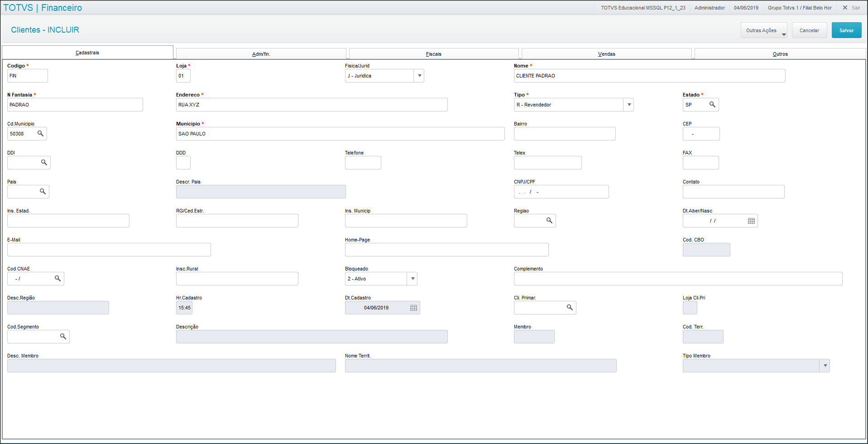
Task: Switch to the Adm/fin. tab
Action: [261, 54]
